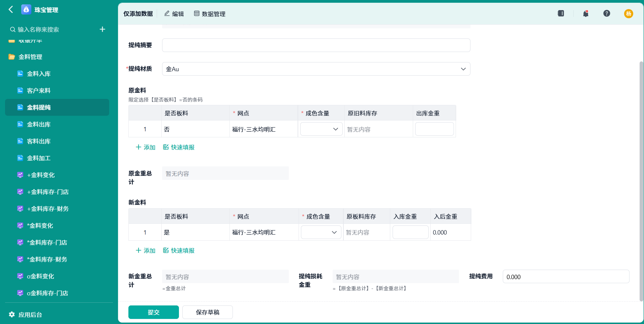Click the table icon next to 数据管理
Screen dimensions: 644x324
197,13
